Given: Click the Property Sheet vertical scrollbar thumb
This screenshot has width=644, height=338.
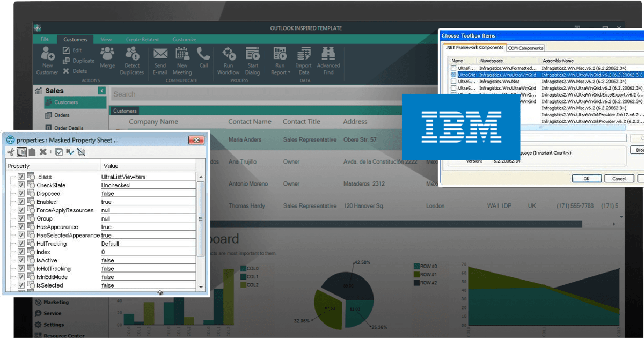Looking at the screenshot, I should pyautogui.click(x=201, y=219).
